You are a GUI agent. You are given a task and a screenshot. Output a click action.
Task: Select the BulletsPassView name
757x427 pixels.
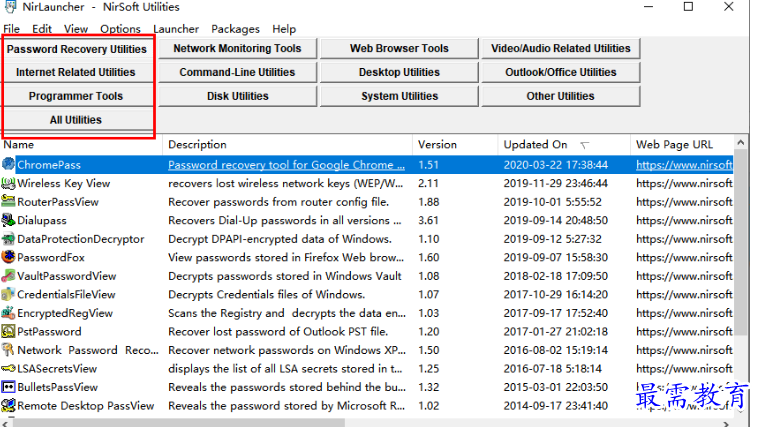coord(57,387)
